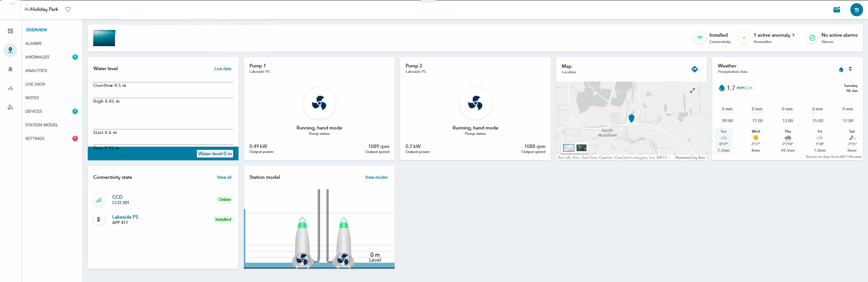
Task: Select the light gray basemap thumbnail
Action: [x=568, y=148]
